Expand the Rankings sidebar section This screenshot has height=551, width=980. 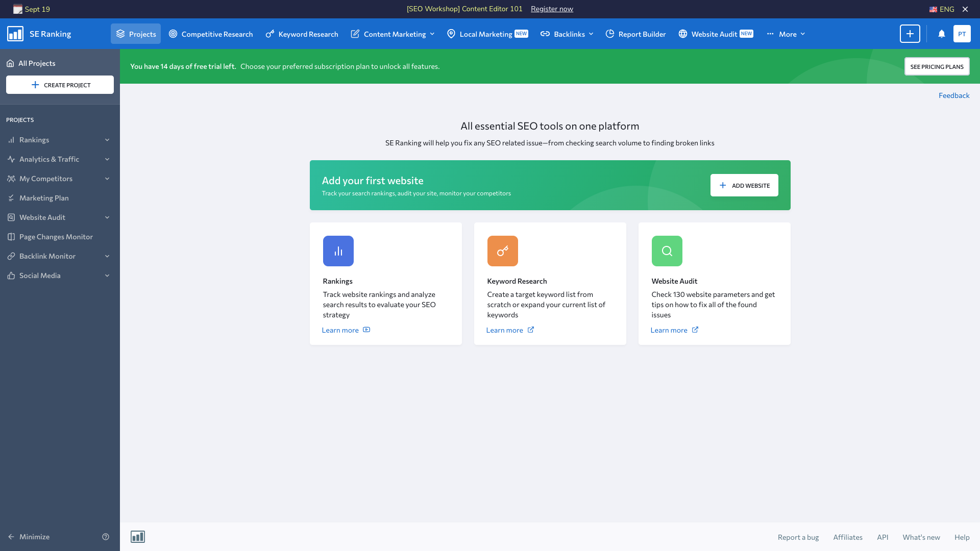click(x=107, y=140)
